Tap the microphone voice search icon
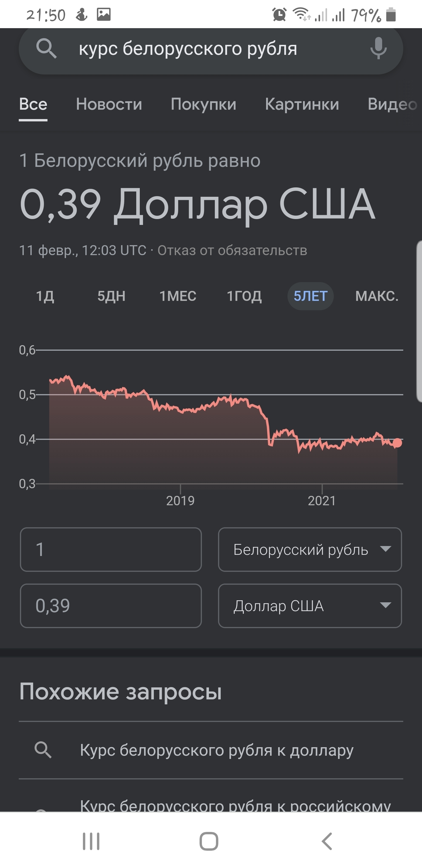Image resolution: width=422 pixels, height=868 pixels. point(378,48)
